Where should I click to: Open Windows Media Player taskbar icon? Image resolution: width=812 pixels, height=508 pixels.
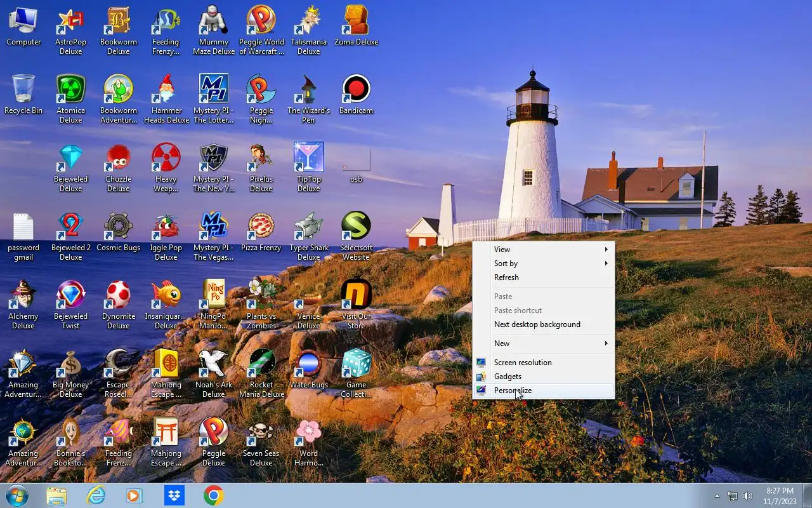point(134,495)
